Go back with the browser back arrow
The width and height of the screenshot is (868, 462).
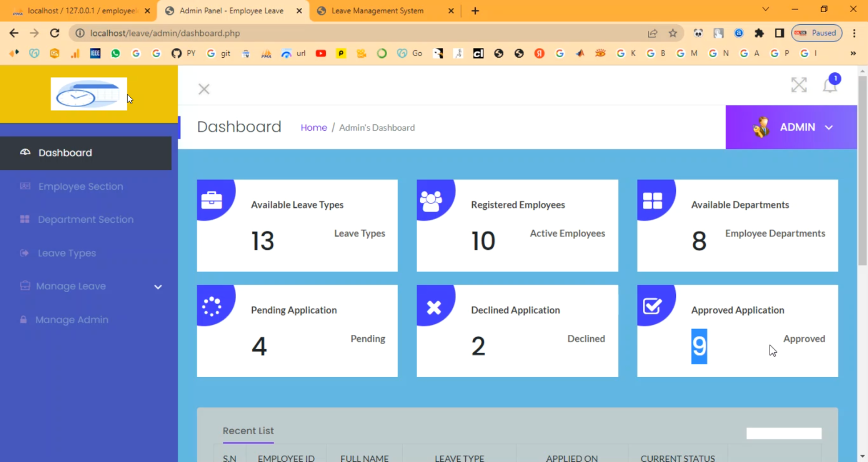click(x=14, y=34)
